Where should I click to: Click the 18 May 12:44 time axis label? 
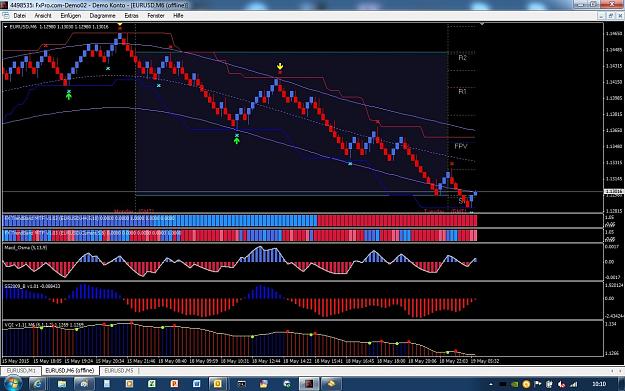[x=266, y=361]
